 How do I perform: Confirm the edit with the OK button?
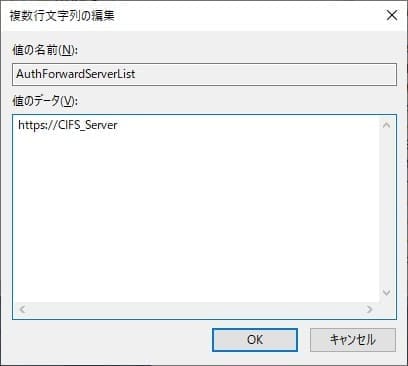tap(255, 340)
